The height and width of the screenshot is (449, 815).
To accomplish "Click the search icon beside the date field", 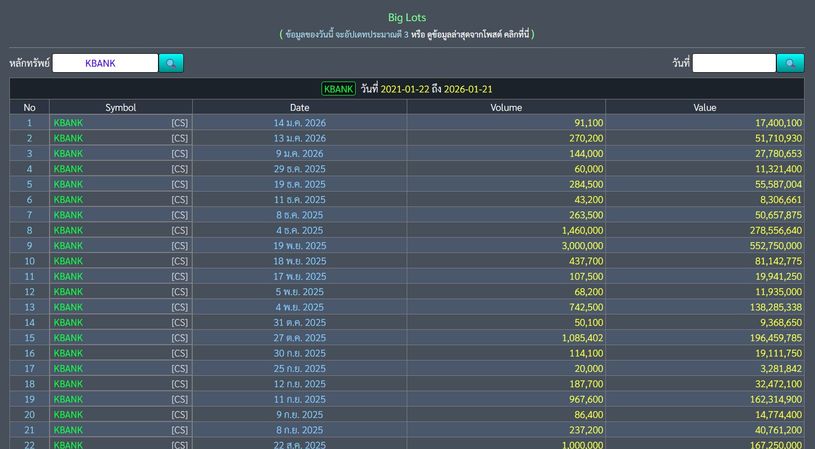I will 790,63.
